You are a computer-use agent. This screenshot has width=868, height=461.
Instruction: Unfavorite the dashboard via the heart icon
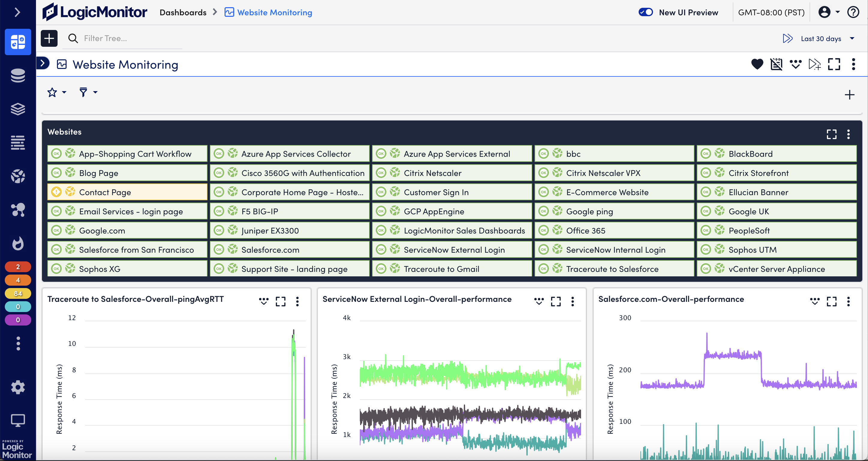click(757, 64)
